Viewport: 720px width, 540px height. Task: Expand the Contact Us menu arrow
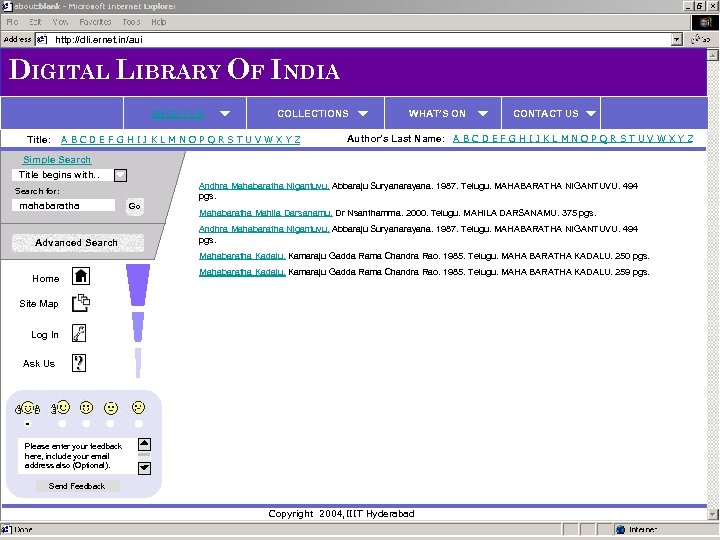[591, 113]
